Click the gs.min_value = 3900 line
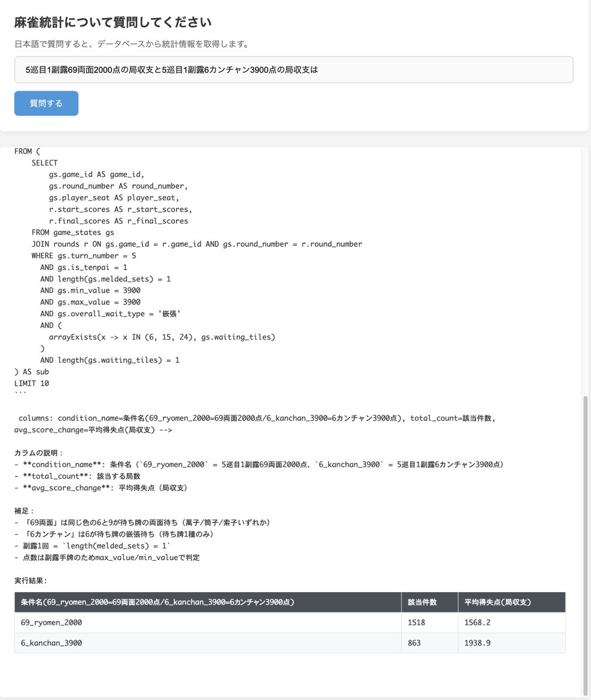The width and height of the screenshot is (591, 700). pyautogui.click(x=90, y=290)
